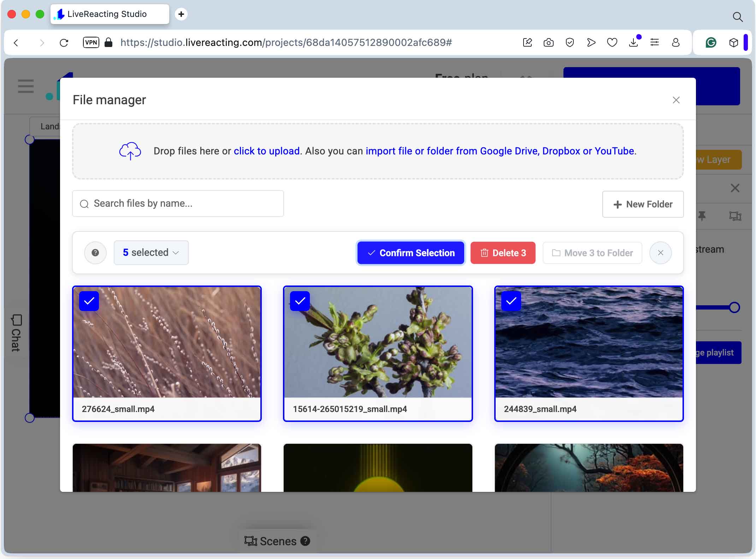Clear the selection with the round X button
The image size is (756, 559).
tap(660, 253)
